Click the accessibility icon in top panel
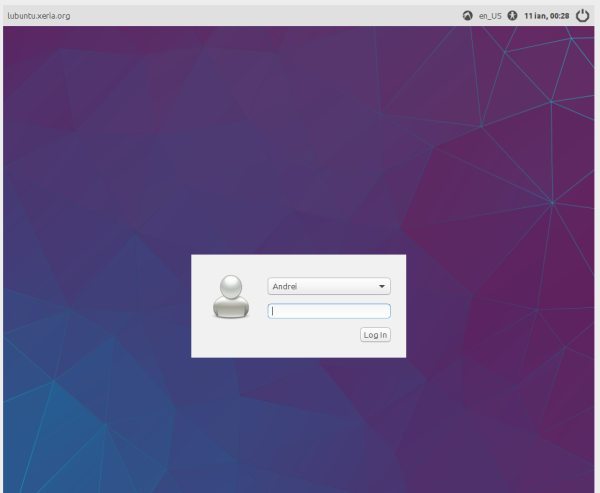The height and width of the screenshot is (493, 600). 513,16
